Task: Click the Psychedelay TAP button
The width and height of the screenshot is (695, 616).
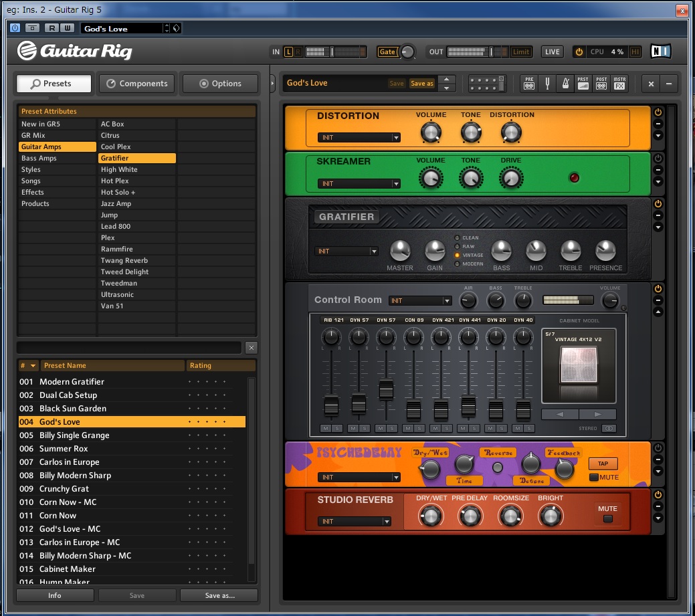Action: point(603,464)
